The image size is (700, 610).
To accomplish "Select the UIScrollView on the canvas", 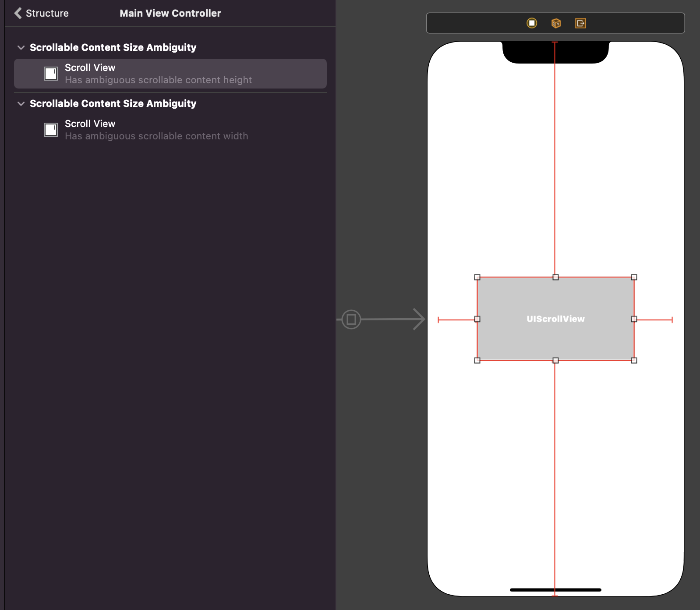I will tap(555, 319).
